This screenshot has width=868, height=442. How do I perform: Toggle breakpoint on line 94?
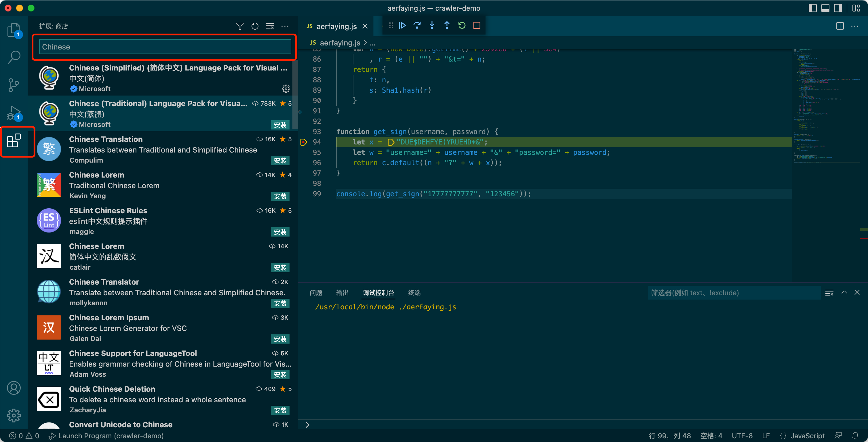tap(304, 142)
